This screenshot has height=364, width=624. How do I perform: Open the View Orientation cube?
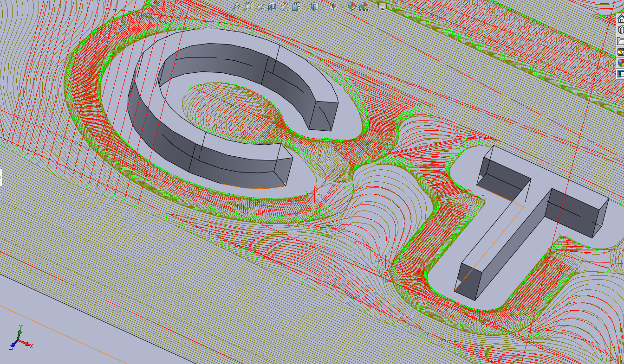(296, 6)
